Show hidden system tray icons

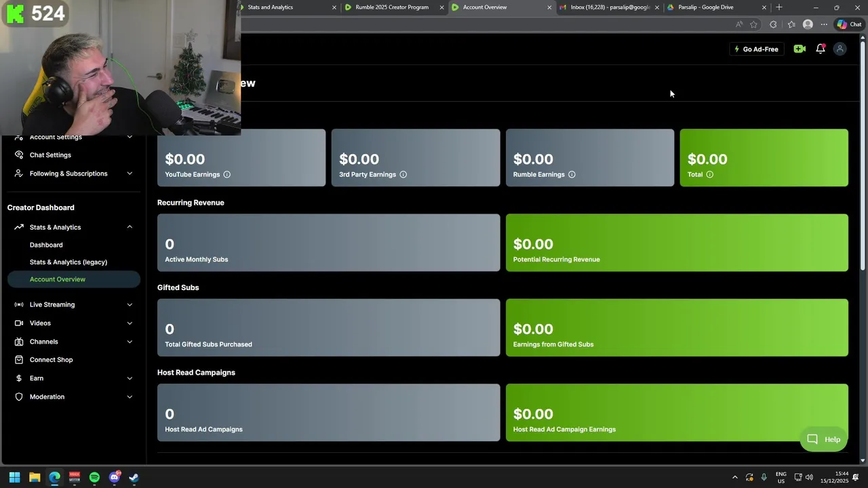[734, 477]
